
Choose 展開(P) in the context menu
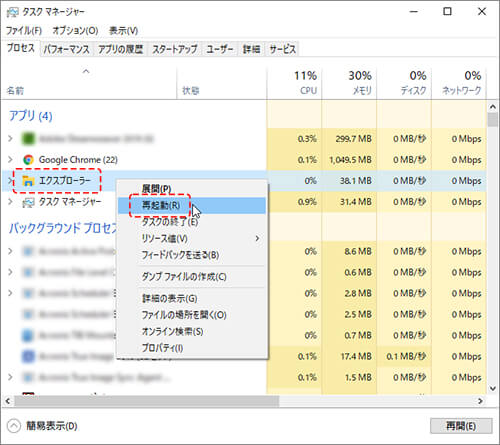point(192,189)
